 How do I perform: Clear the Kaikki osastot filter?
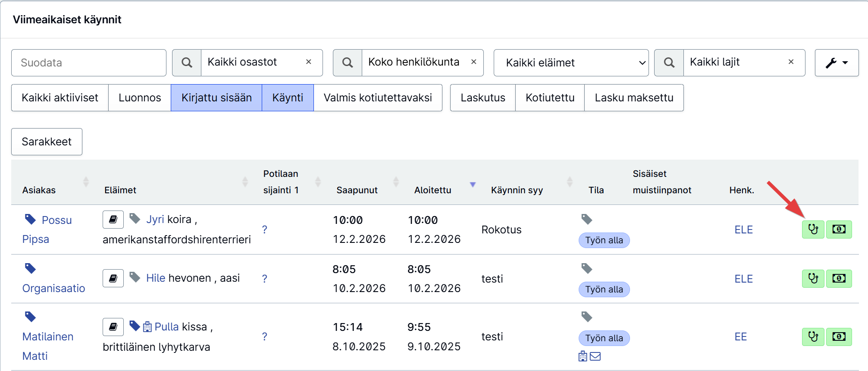309,62
